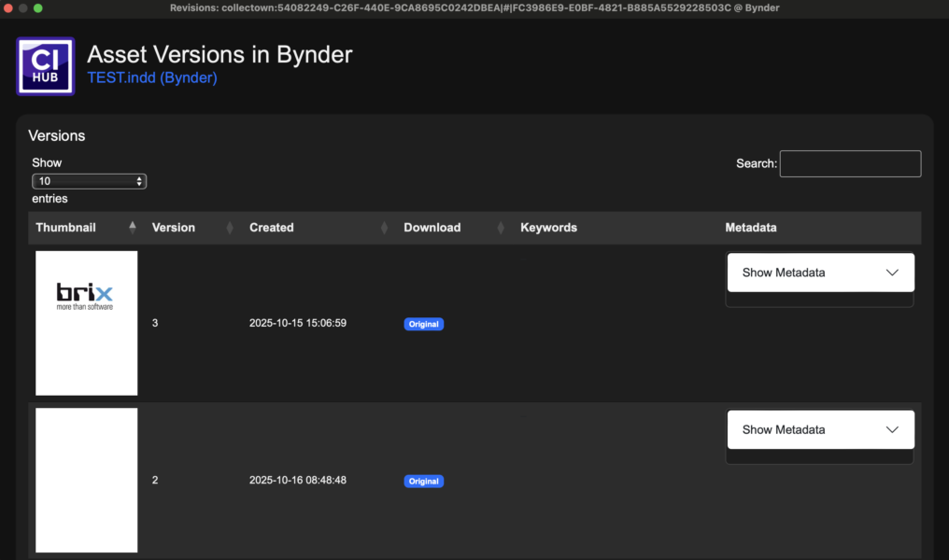Open the blank thumbnail of version 2
This screenshot has width=949, height=560.
coord(86,480)
